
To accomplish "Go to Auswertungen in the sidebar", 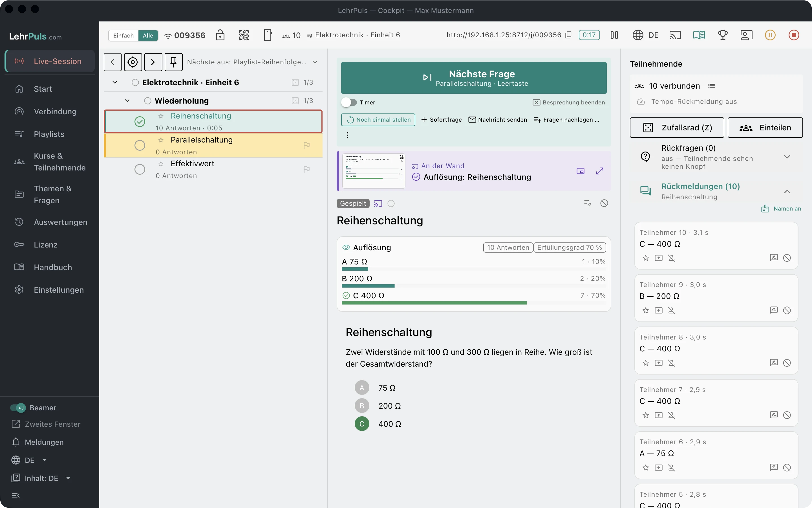I will coord(50,222).
